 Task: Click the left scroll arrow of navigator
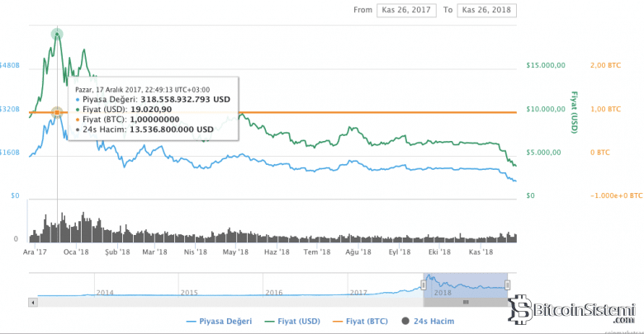coord(32,302)
